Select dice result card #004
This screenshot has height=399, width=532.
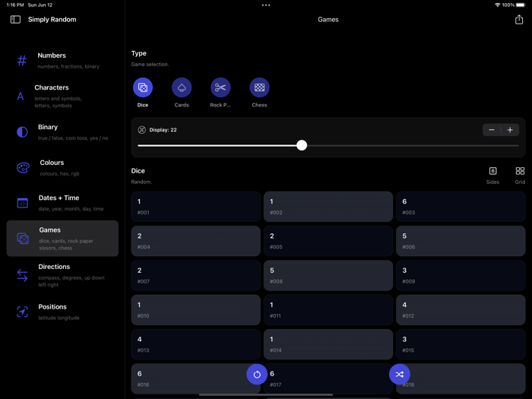(x=196, y=241)
